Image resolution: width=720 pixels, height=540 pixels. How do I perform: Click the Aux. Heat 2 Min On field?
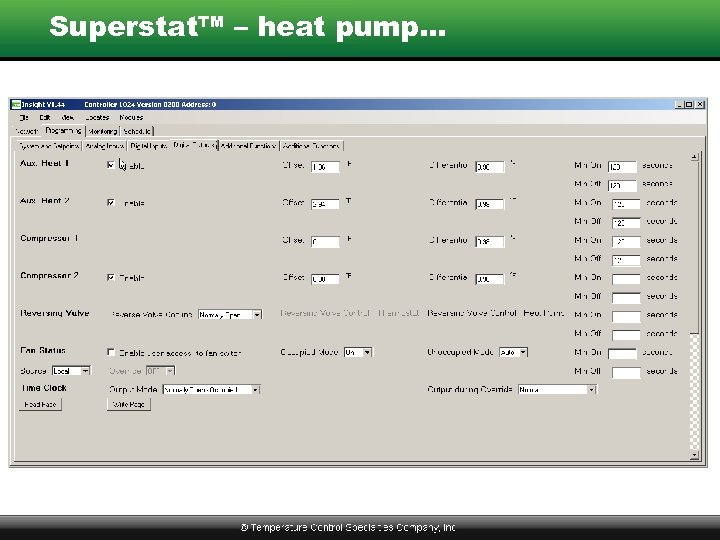pyautogui.click(x=626, y=204)
